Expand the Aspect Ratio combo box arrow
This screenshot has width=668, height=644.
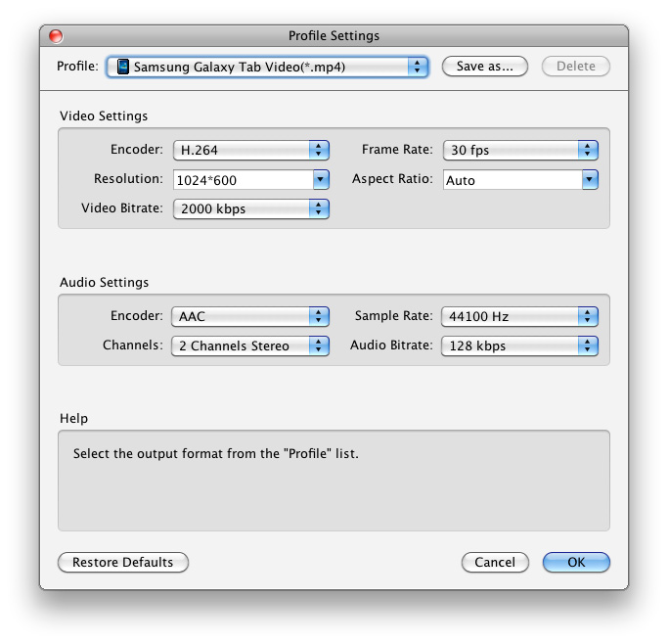pos(590,180)
